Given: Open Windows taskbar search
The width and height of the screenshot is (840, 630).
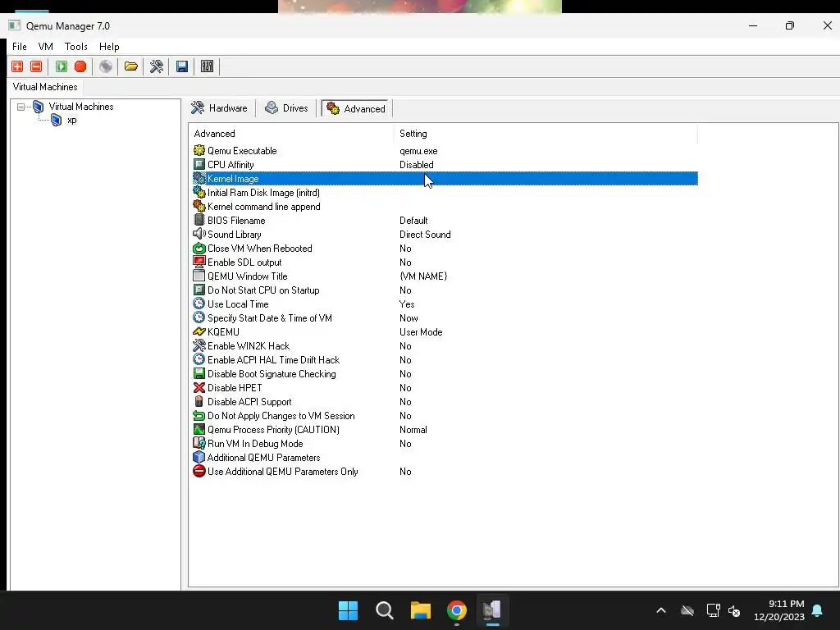Looking at the screenshot, I should (384, 610).
